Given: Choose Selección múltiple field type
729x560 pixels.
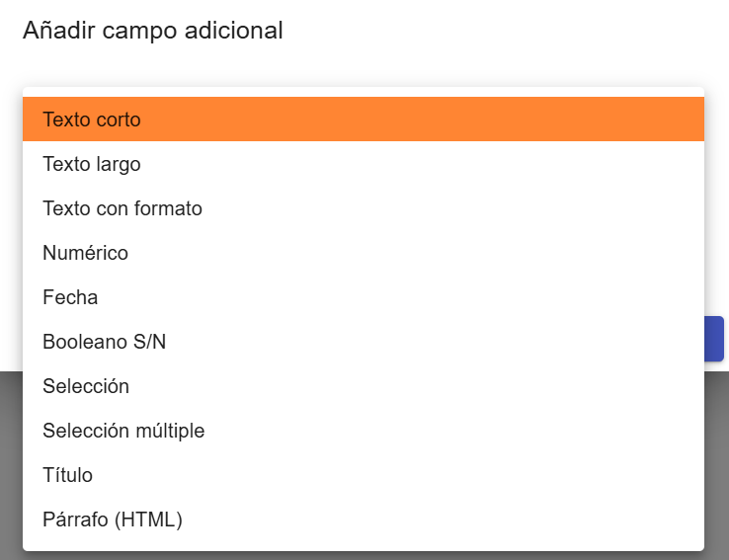Looking at the screenshot, I should (364, 431).
